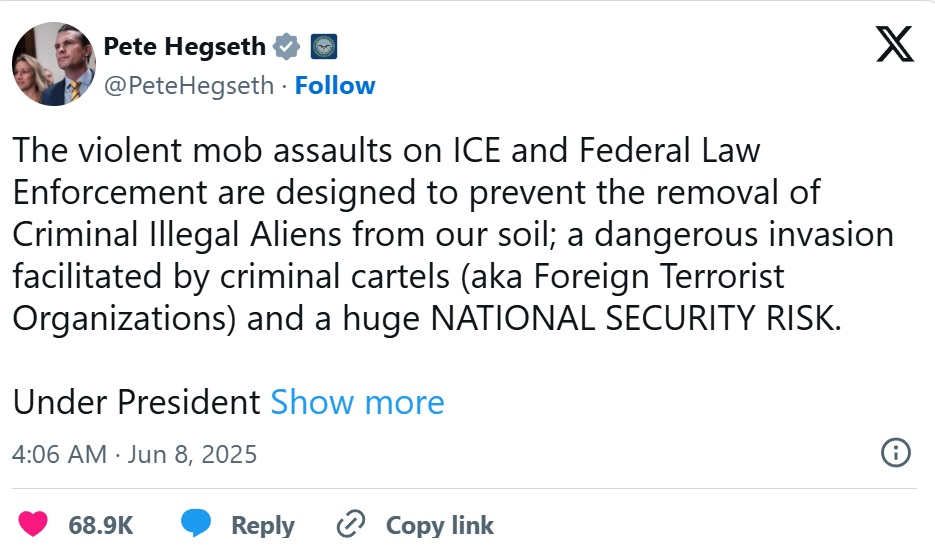
Task: Click the Pete Hegseth display name
Action: tap(185, 46)
